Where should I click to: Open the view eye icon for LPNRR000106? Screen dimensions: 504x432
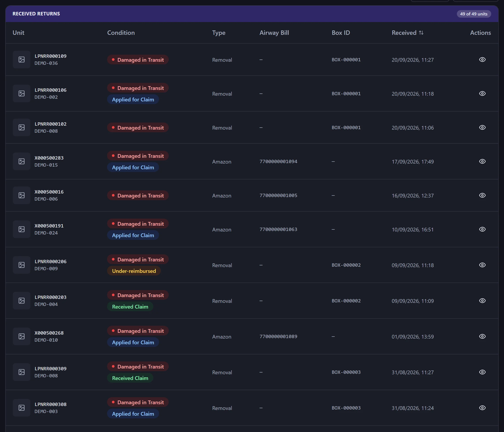coord(482,93)
